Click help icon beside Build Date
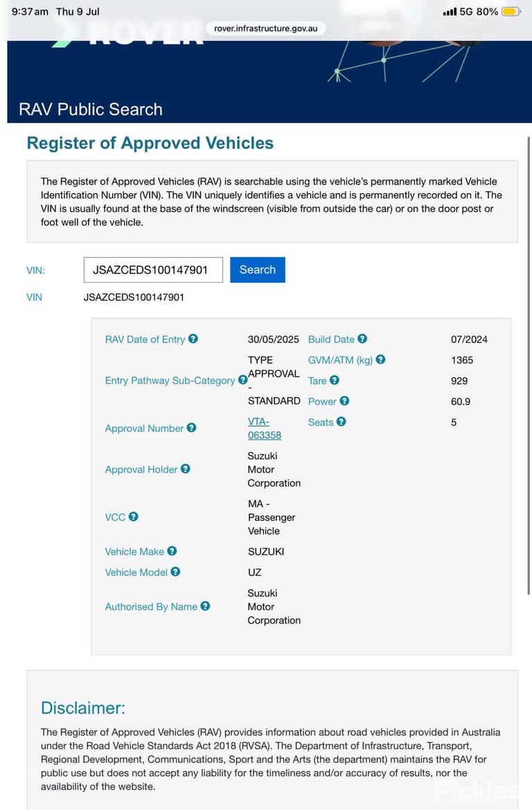The width and height of the screenshot is (532, 810). click(x=362, y=339)
